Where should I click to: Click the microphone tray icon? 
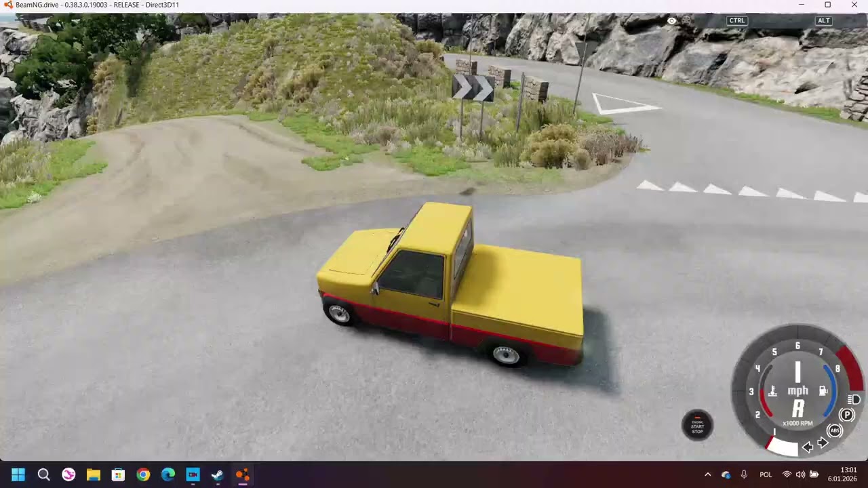click(x=744, y=474)
